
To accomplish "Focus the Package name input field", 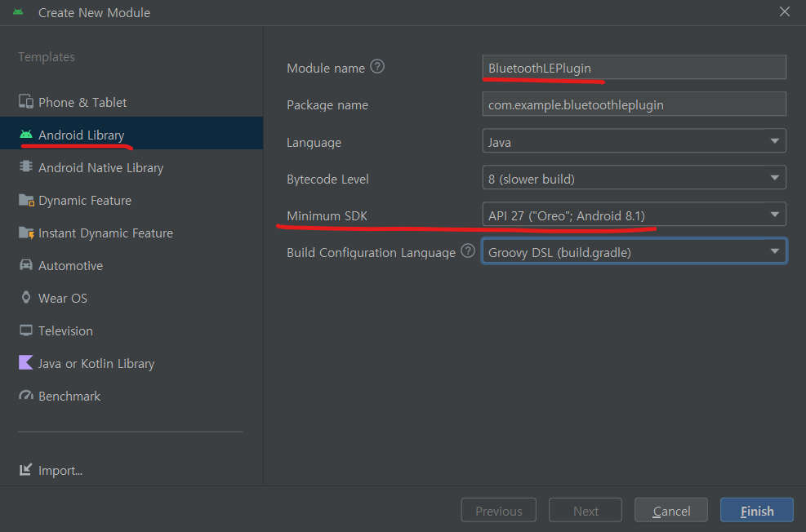I will pos(634,104).
